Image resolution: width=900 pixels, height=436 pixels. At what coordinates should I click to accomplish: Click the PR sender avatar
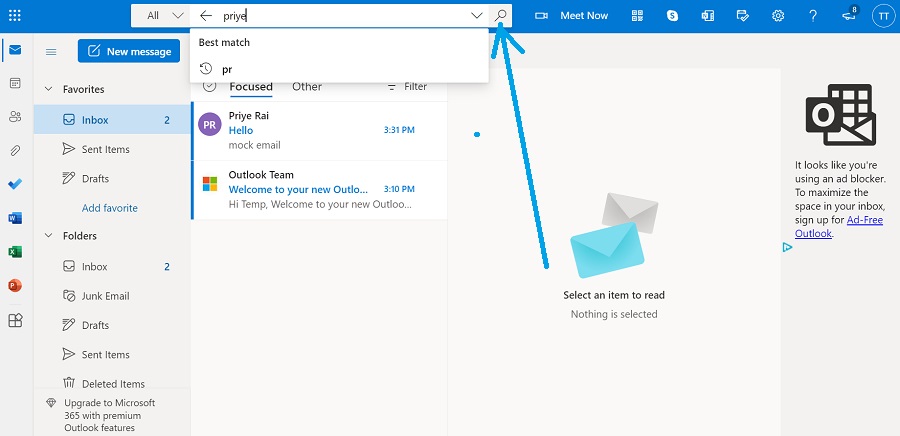[210, 124]
